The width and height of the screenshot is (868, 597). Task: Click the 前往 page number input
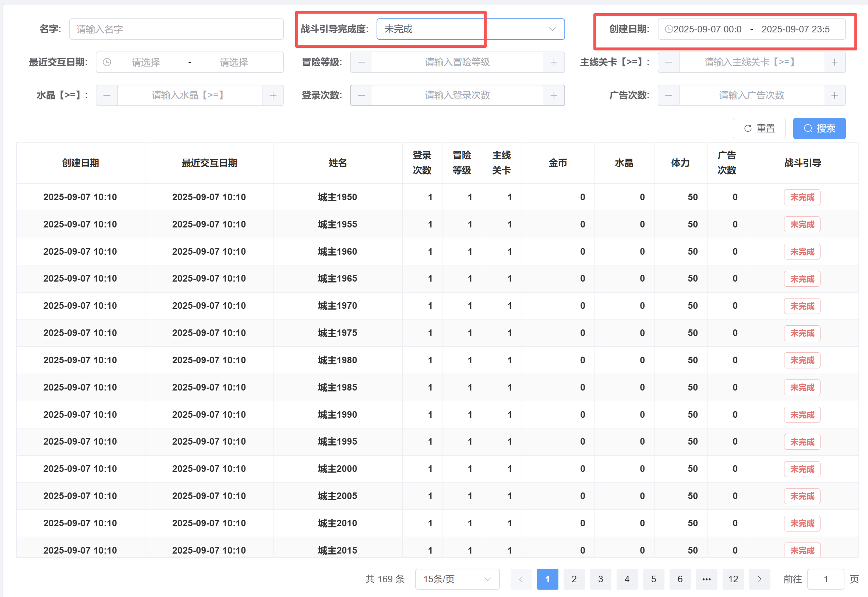[825, 579]
